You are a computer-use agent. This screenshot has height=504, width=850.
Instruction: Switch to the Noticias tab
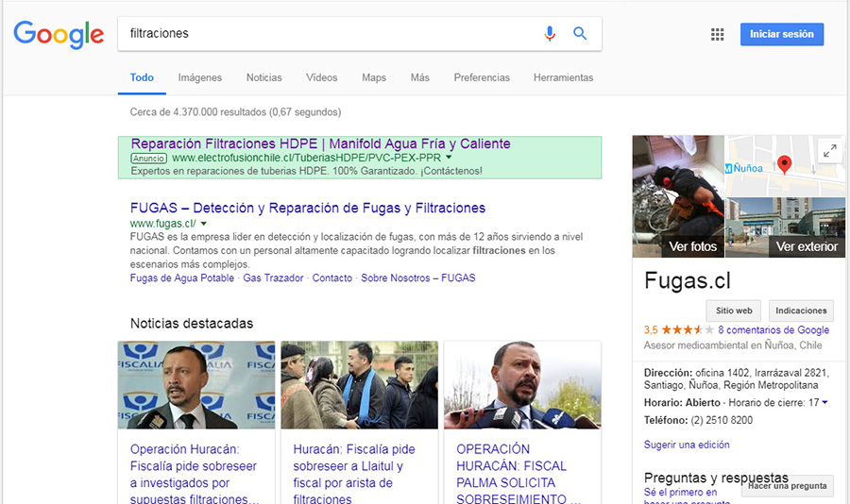click(x=264, y=77)
